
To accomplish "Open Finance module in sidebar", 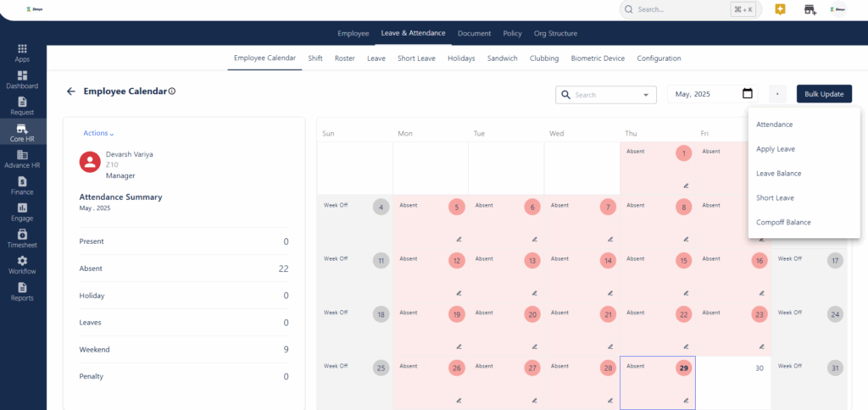I will tap(23, 186).
